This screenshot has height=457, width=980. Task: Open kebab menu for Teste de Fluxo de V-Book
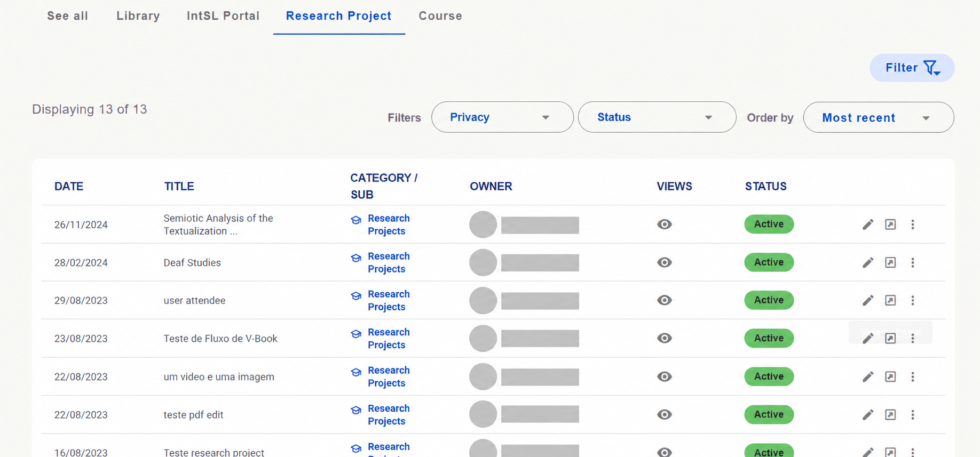[913, 338]
